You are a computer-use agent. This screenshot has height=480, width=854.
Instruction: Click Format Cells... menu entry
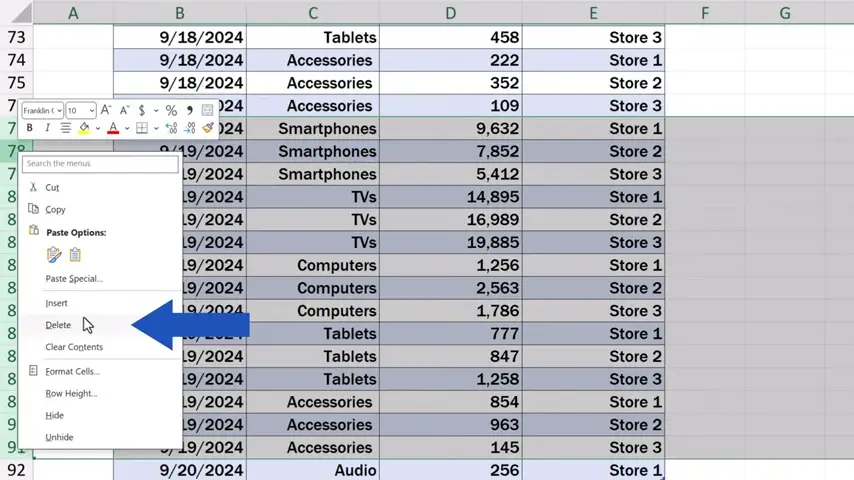pyautogui.click(x=72, y=371)
